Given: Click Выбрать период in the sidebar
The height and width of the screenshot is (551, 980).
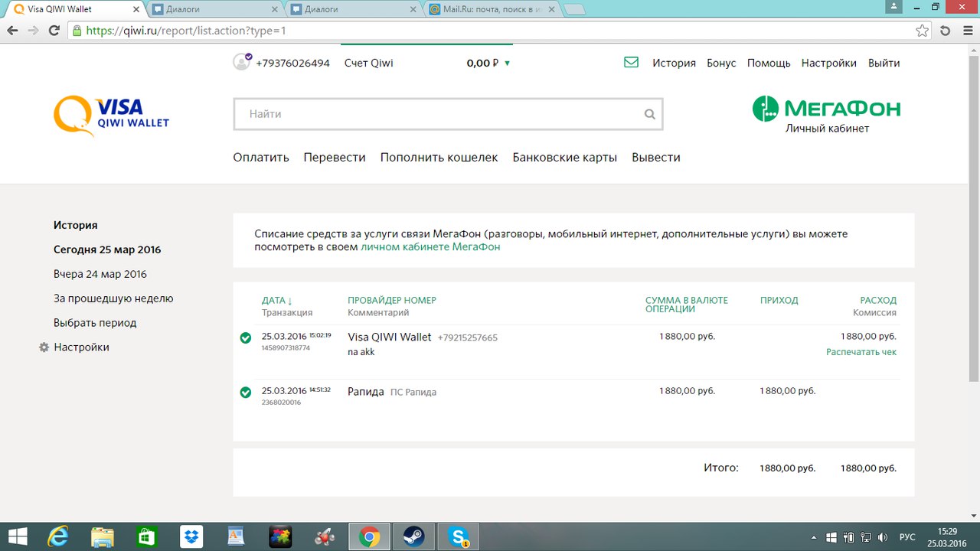Looking at the screenshot, I should pyautogui.click(x=95, y=323).
